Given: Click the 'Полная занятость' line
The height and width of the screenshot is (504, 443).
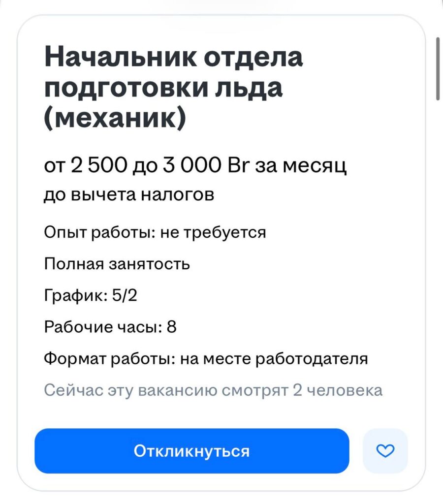Looking at the screenshot, I should 117,264.
